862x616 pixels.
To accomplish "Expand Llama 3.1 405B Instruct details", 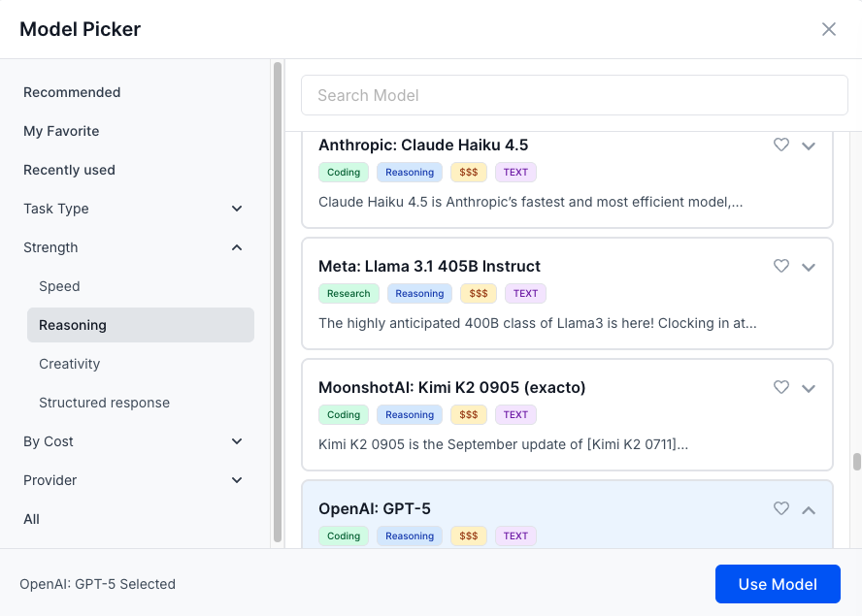I will 808,268.
